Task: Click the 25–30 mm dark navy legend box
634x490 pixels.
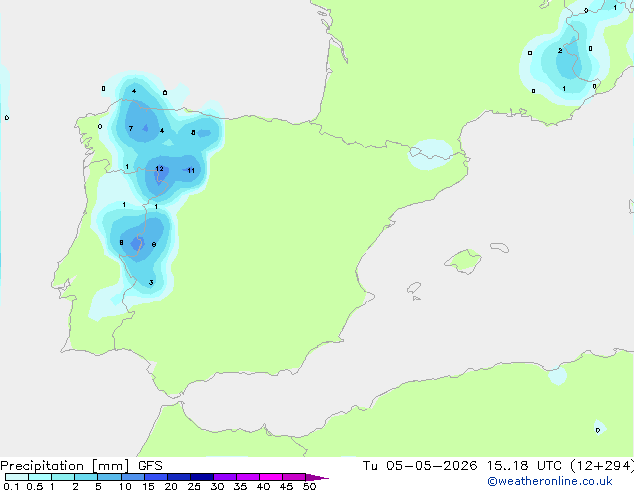Action: (x=201, y=477)
